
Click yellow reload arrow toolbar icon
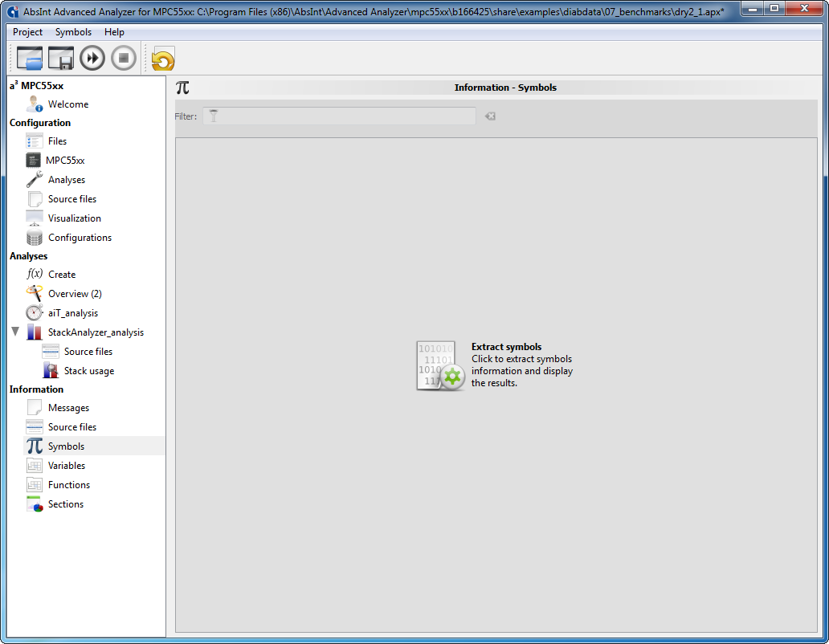(163, 59)
